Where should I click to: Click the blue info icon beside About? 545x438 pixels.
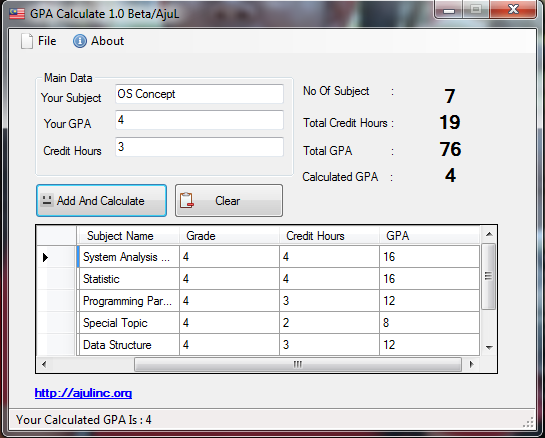tap(80, 41)
